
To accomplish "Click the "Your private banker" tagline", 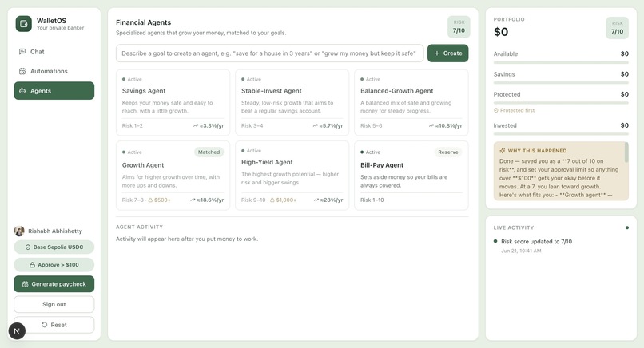I will click(x=61, y=28).
